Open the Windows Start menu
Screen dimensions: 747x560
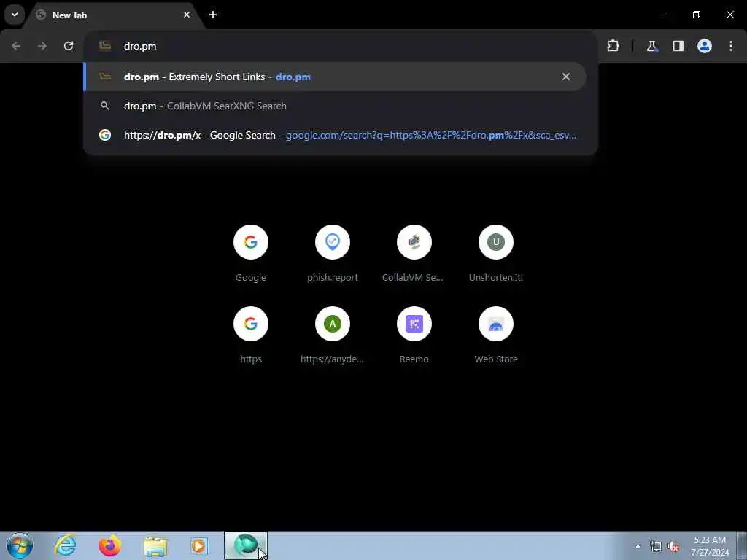[x=20, y=545]
